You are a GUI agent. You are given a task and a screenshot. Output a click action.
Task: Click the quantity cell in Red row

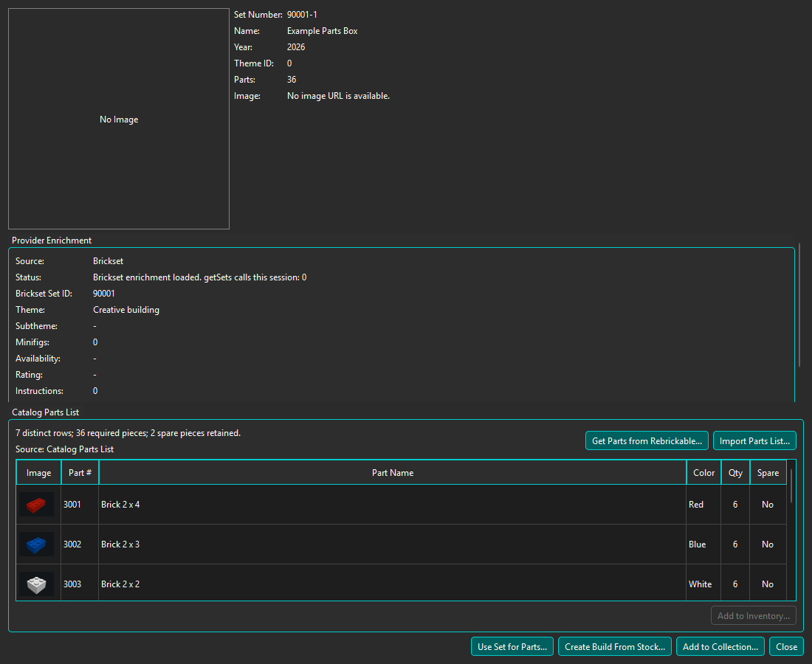(735, 505)
